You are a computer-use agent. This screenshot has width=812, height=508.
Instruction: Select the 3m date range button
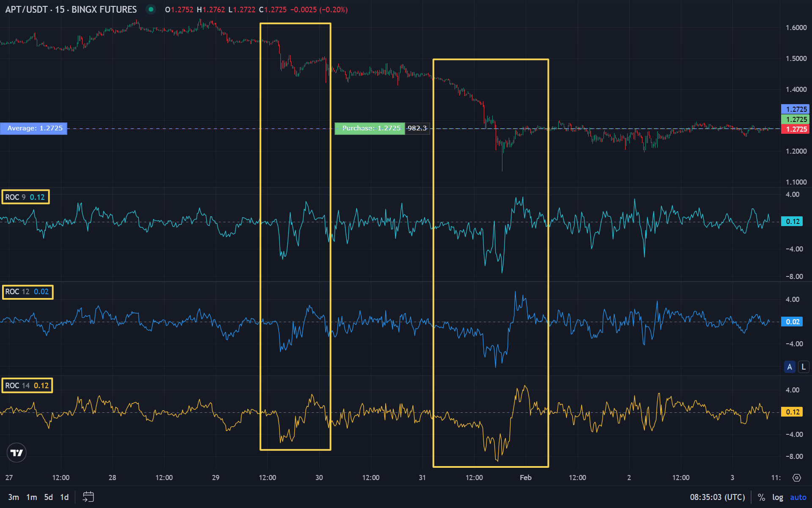click(14, 497)
